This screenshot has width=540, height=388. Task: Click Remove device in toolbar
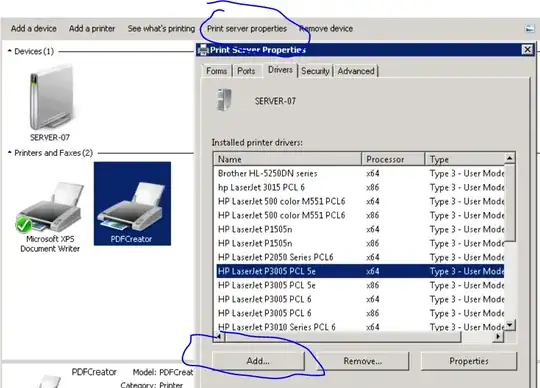pyautogui.click(x=326, y=29)
